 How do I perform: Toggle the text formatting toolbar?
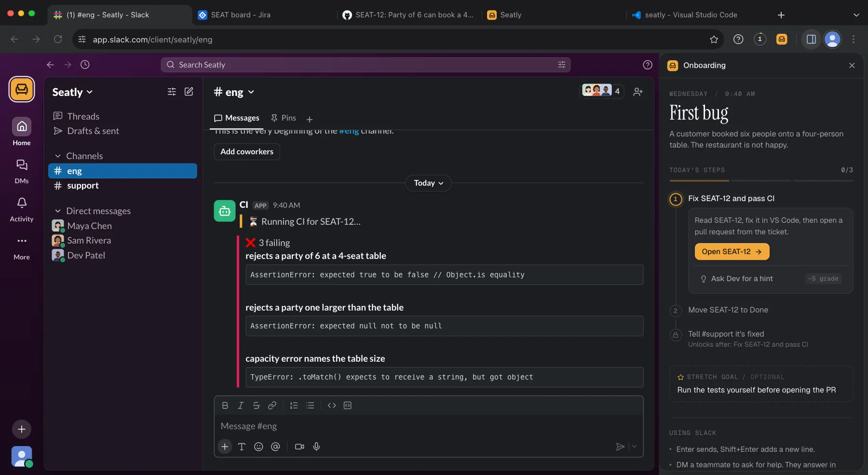coord(242,447)
